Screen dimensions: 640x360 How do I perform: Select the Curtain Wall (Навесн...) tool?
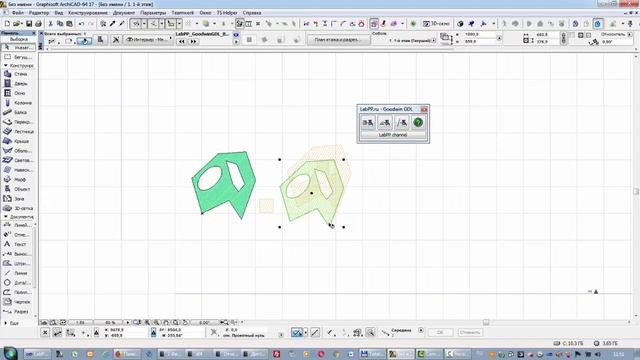[18, 170]
